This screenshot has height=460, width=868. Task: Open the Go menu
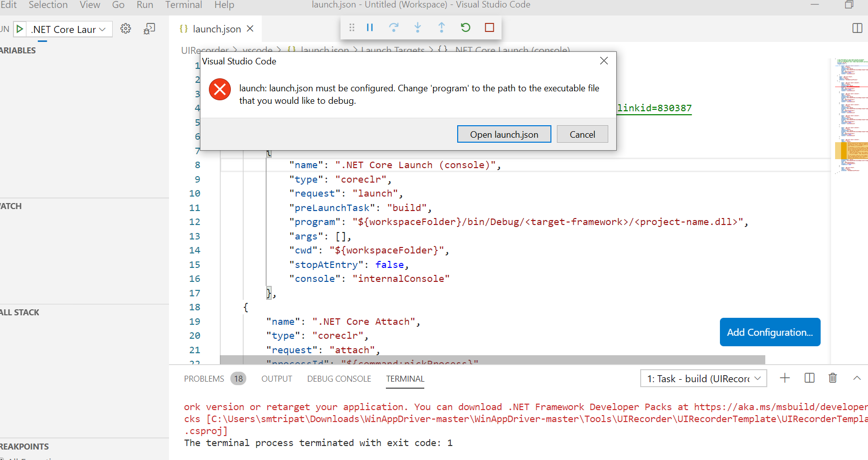118,5
